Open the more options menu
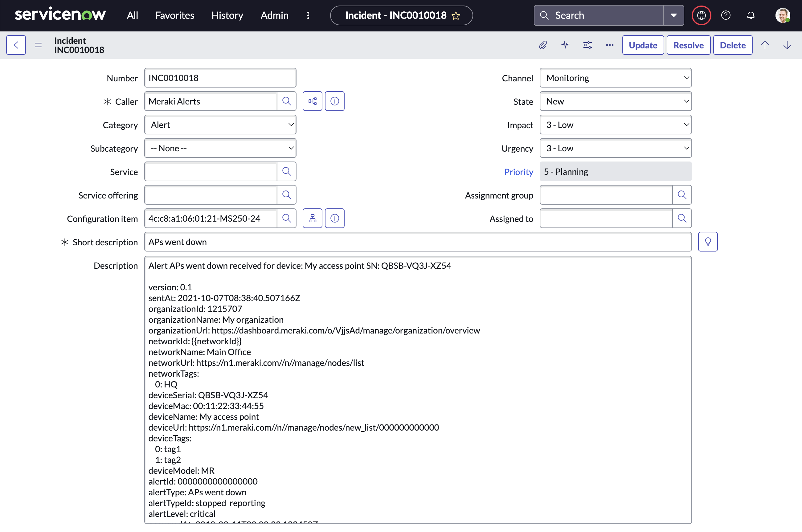This screenshot has height=532, width=802. (609, 45)
